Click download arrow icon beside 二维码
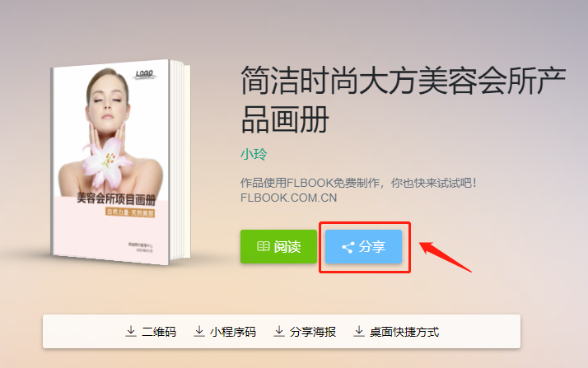 point(131,331)
